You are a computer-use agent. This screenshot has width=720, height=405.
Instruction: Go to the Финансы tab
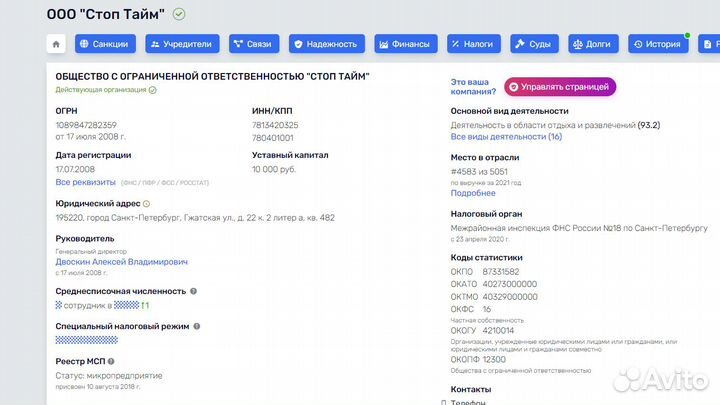[405, 44]
